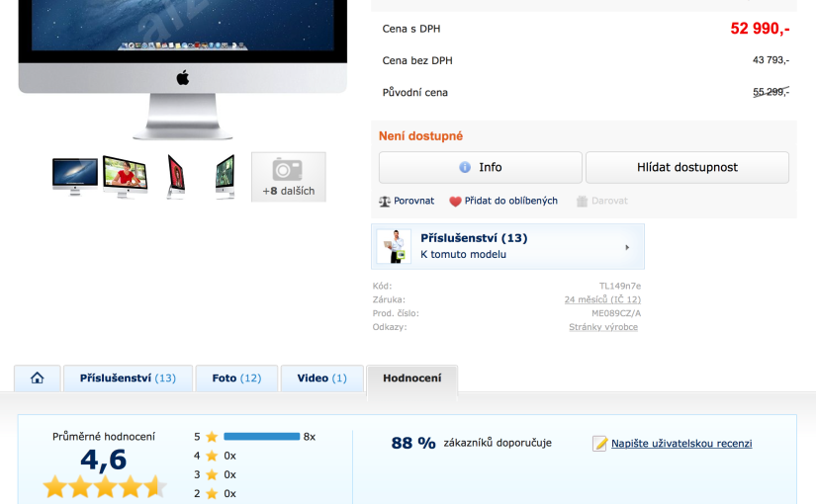Click the Darovat label
This screenshot has height=504, width=816.
coord(609,201)
